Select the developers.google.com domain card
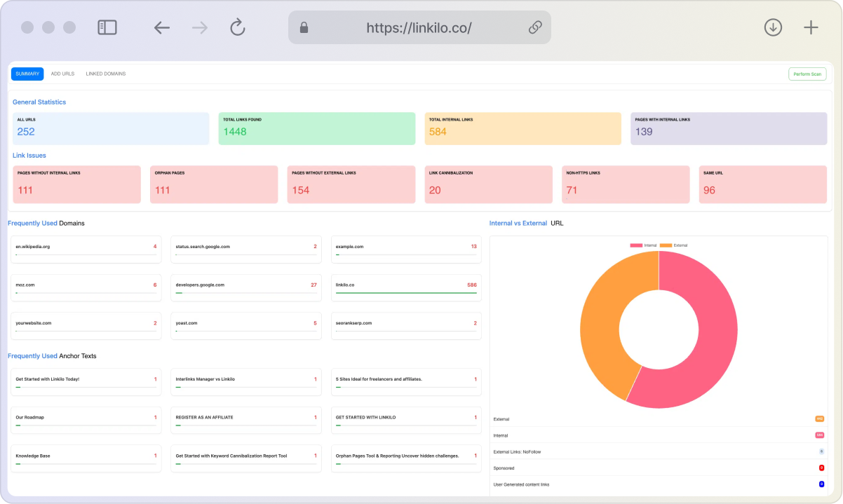Screen dimensions: 843x504 tap(246, 287)
